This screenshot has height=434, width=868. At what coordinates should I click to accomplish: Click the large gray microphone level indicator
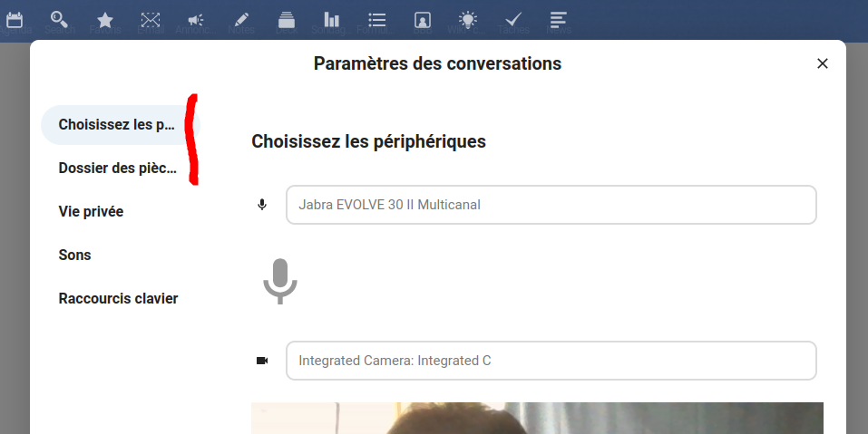click(x=280, y=281)
